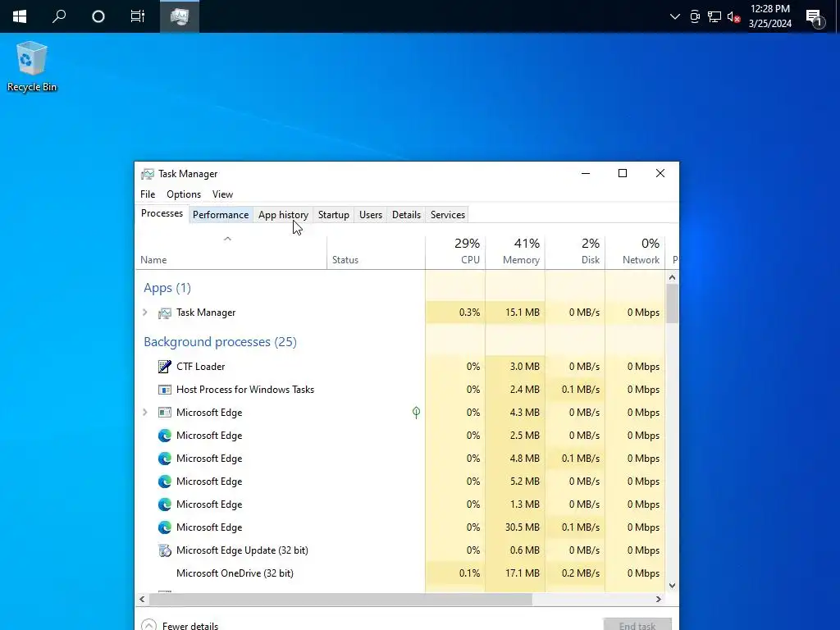Image resolution: width=840 pixels, height=630 pixels.
Task: Open the Windows Start menu
Action: click(20, 16)
